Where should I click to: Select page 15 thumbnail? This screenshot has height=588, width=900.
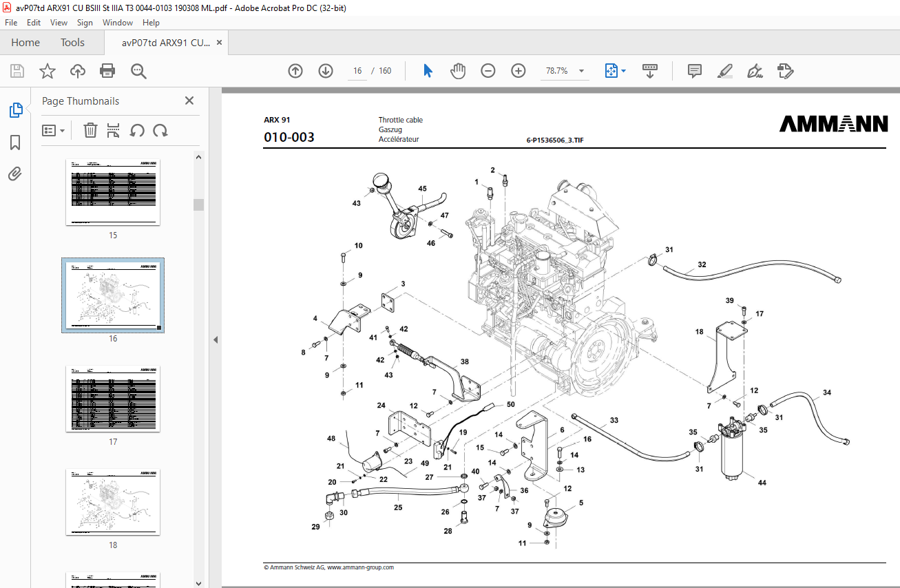[113, 192]
